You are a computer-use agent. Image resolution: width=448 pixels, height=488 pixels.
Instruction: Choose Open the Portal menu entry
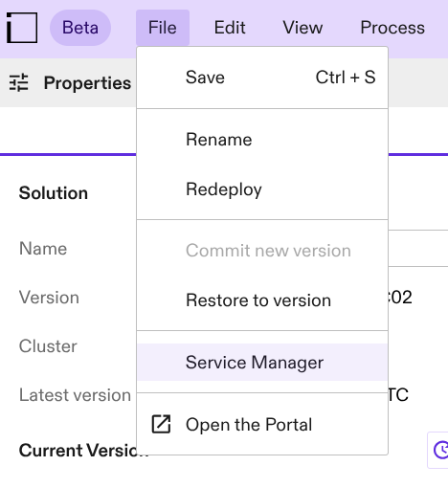pos(262,425)
